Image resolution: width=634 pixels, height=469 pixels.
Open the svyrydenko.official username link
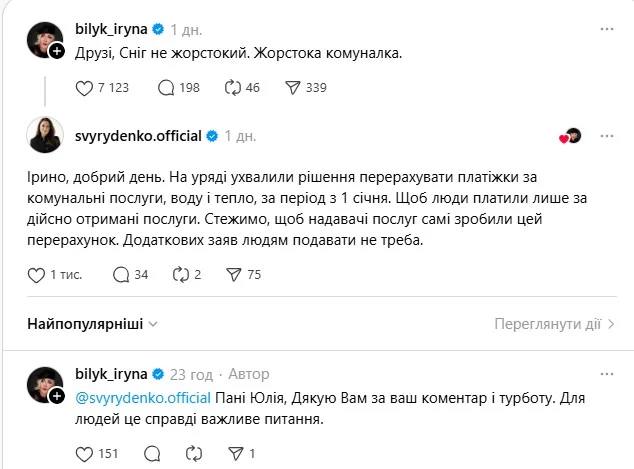click(x=140, y=135)
